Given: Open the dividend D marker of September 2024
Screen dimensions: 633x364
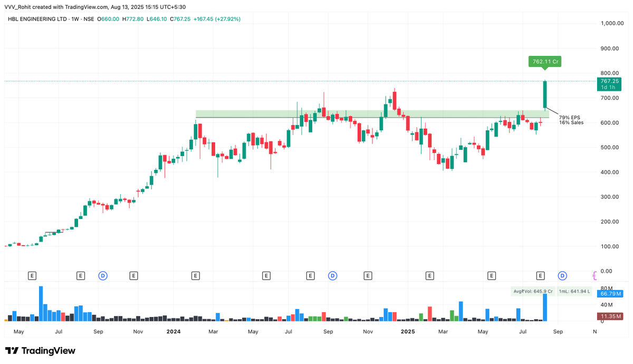Looking at the screenshot, I should click(333, 275).
